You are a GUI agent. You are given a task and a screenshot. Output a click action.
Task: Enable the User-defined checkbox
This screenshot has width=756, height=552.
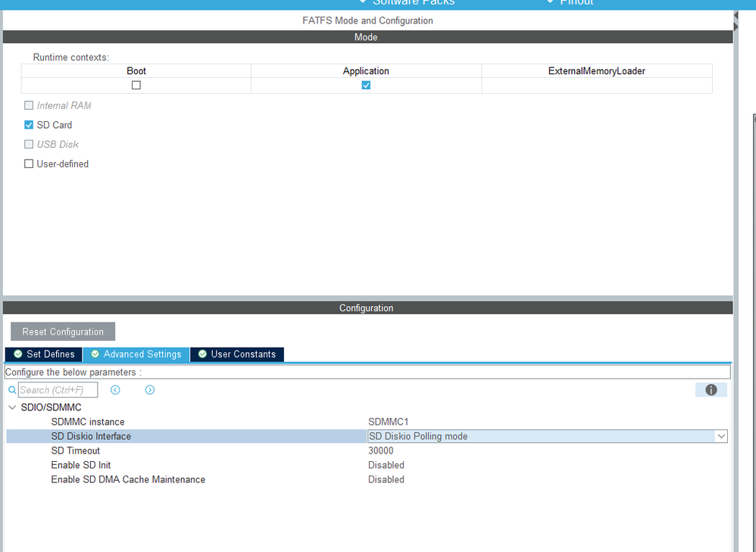(x=29, y=164)
